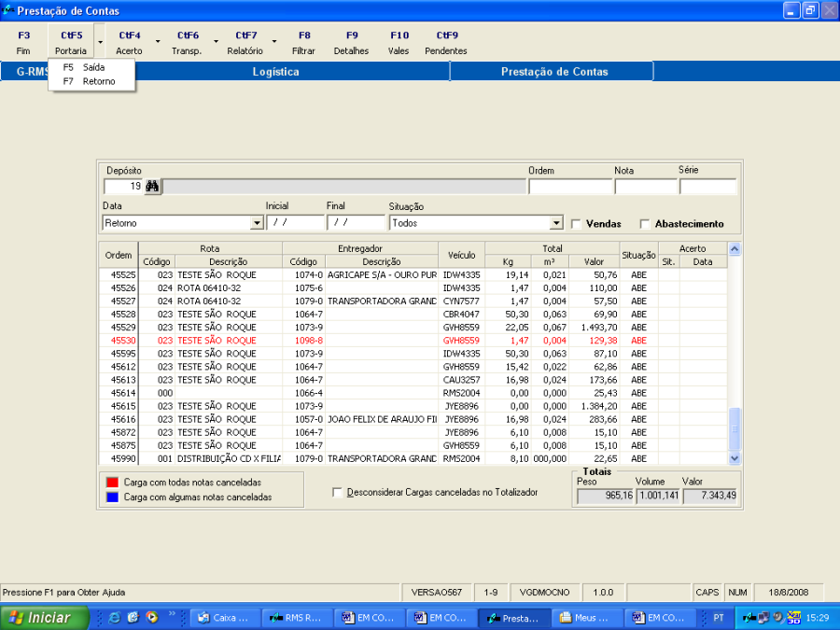Click the F10 Vales toolbar button
840x630 pixels.
(399, 42)
